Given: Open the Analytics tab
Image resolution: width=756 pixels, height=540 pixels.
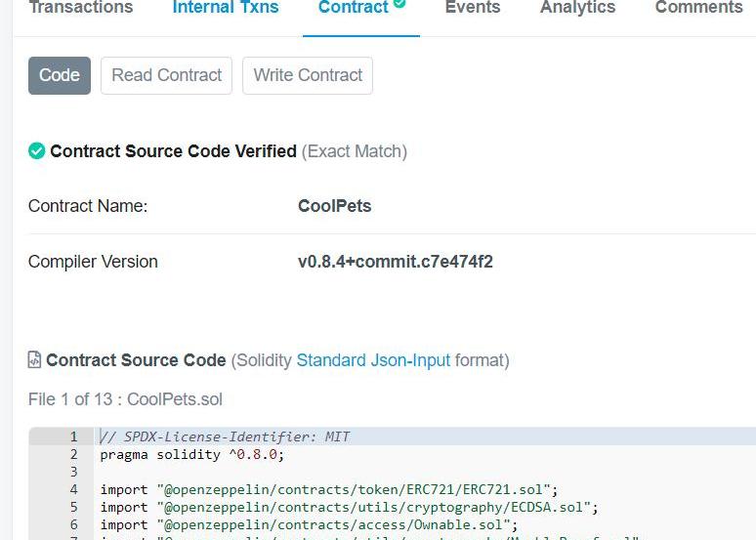Looking at the screenshot, I should [578, 8].
